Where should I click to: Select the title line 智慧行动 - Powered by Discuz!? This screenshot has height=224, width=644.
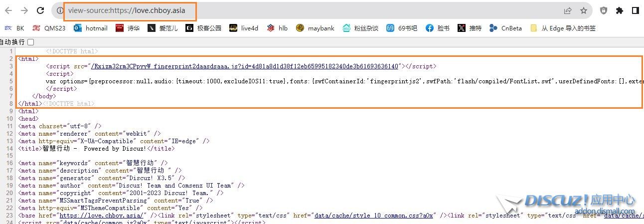(x=97, y=148)
